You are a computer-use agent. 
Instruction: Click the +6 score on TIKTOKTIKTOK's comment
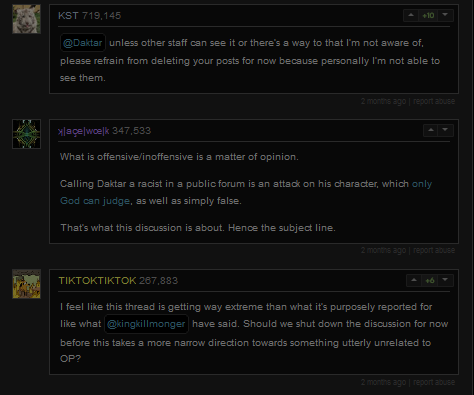point(430,281)
